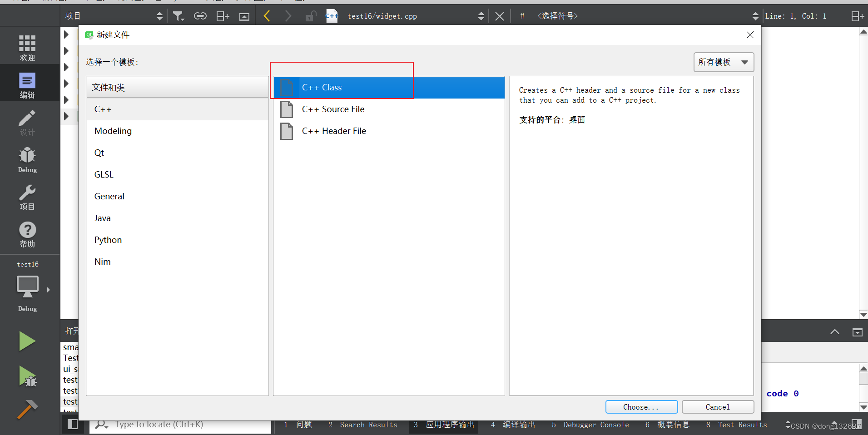
Task: Open the Debugger Console tab
Action: click(590, 425)
